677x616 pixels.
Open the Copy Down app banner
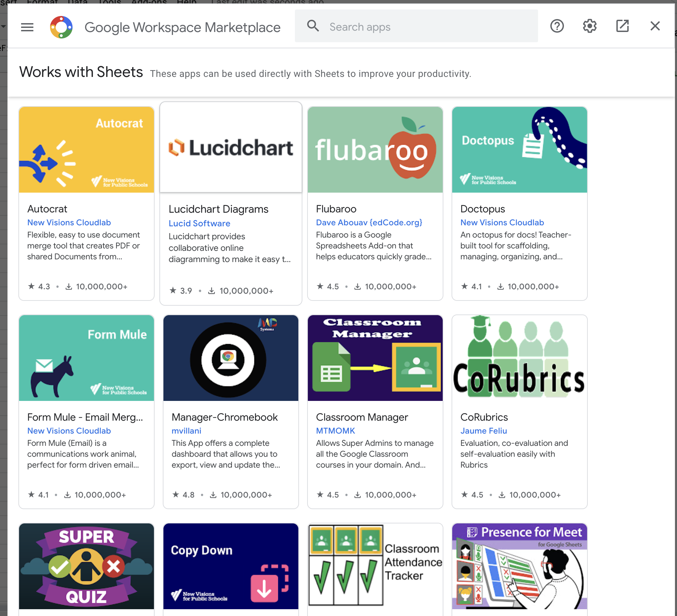(231, 566)
